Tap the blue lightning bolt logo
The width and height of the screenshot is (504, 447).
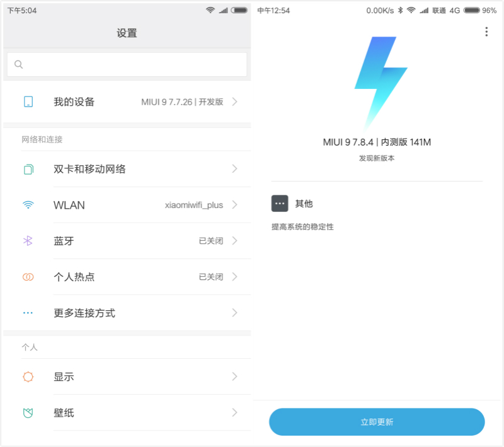(381, 83)
